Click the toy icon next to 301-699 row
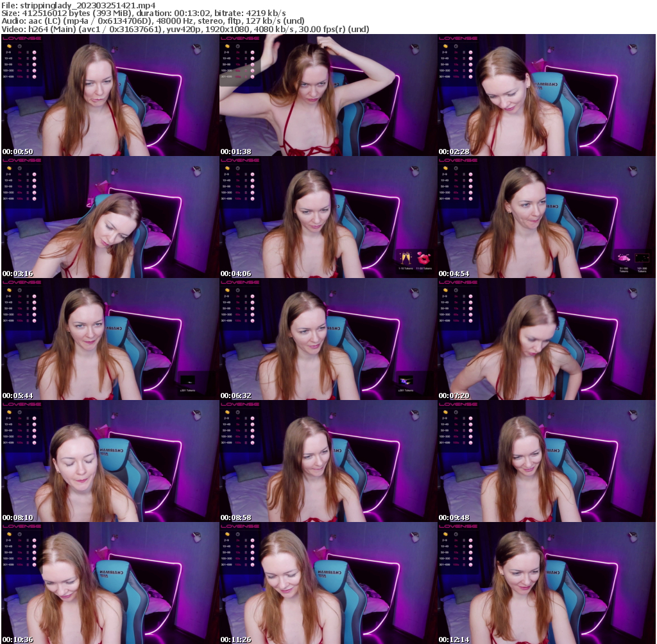This screenshot has width=657, height=644. 34,76
